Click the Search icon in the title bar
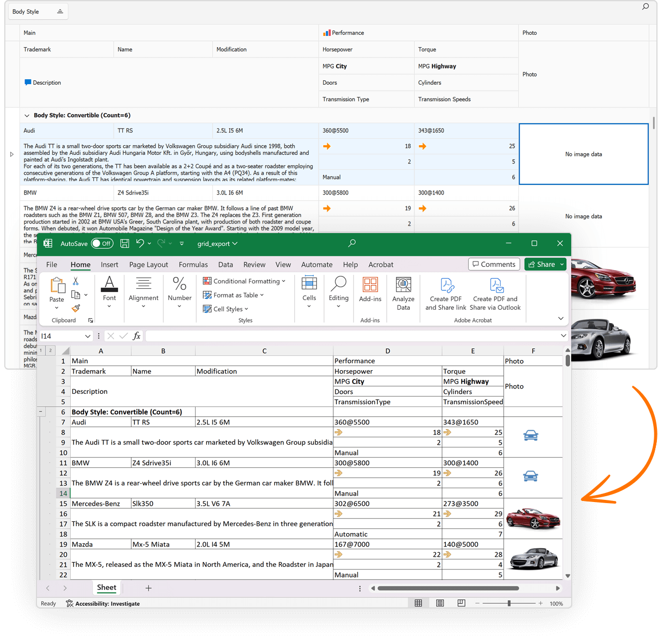658x644 pixels. pos(352,243)
